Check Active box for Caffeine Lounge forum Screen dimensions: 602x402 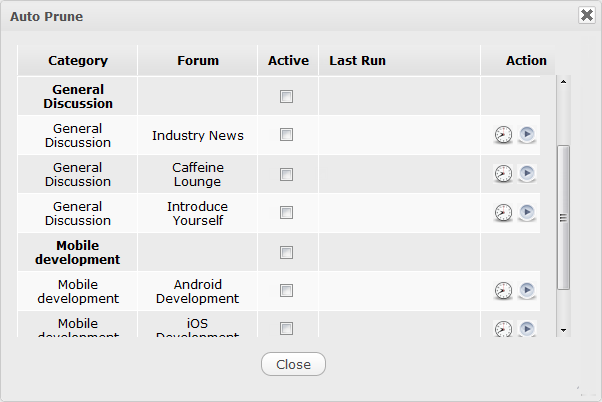click(x=287, y=174)
